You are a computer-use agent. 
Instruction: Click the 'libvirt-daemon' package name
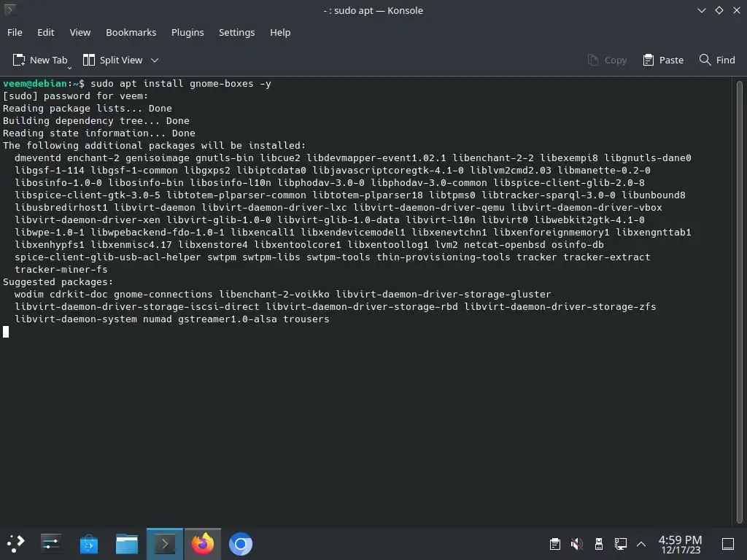pyautogui.click(x=155, y=208)
